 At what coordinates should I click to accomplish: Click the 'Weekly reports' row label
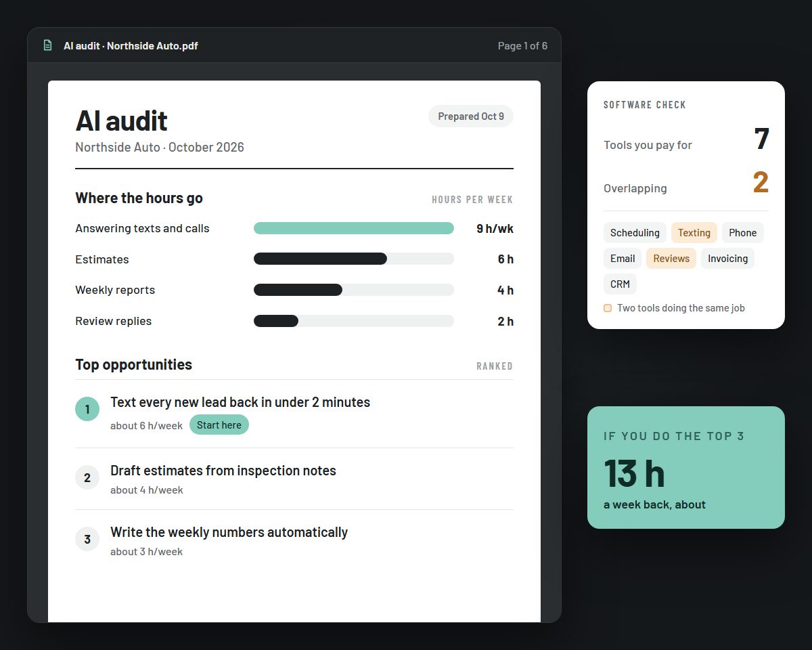pyautogui.click(x=115, y=290)
